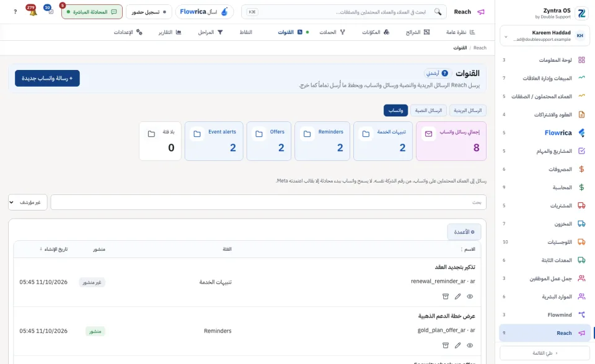
Task: Select الرسائل النصية channel tab
Action: 428,110
